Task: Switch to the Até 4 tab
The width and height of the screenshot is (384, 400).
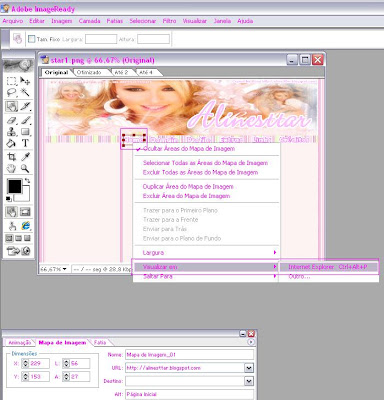Action: [146, 72]
